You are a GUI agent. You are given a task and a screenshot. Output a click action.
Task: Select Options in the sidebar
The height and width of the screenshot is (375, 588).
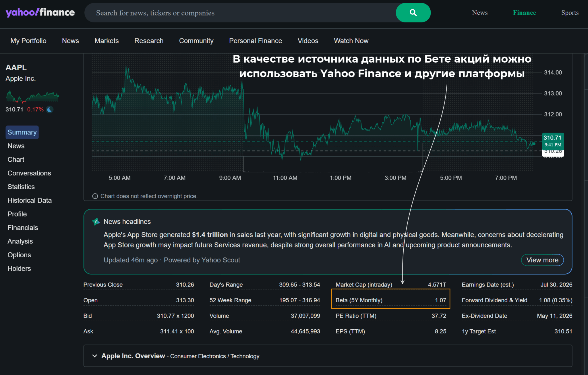coord(19,255)
